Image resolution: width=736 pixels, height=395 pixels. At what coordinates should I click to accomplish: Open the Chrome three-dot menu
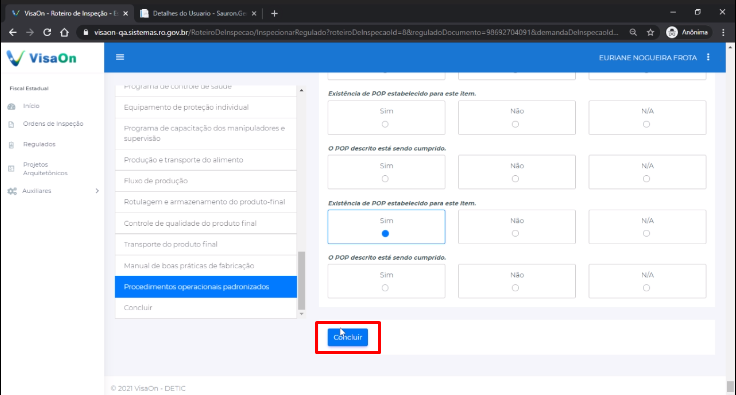(723, 32)
